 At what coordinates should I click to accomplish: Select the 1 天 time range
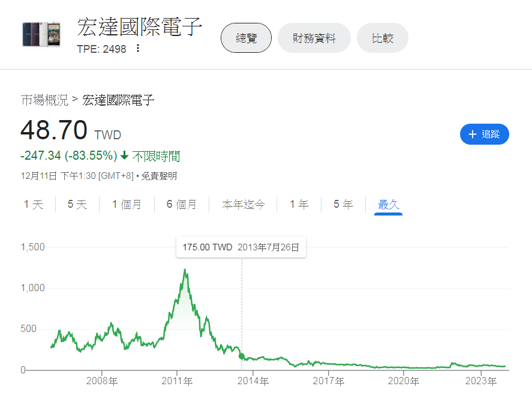(x=34, y=204)
